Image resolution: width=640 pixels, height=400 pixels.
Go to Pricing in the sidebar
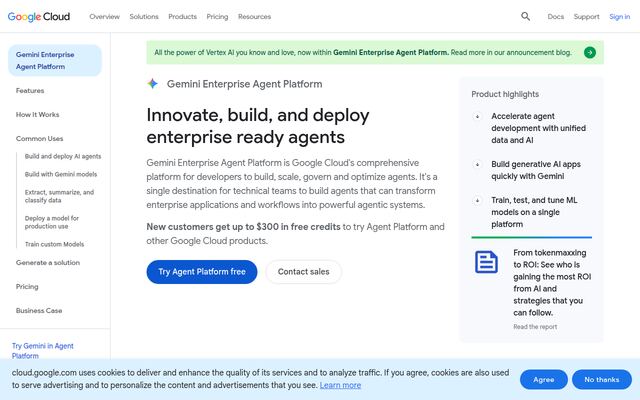click(27, 287)
